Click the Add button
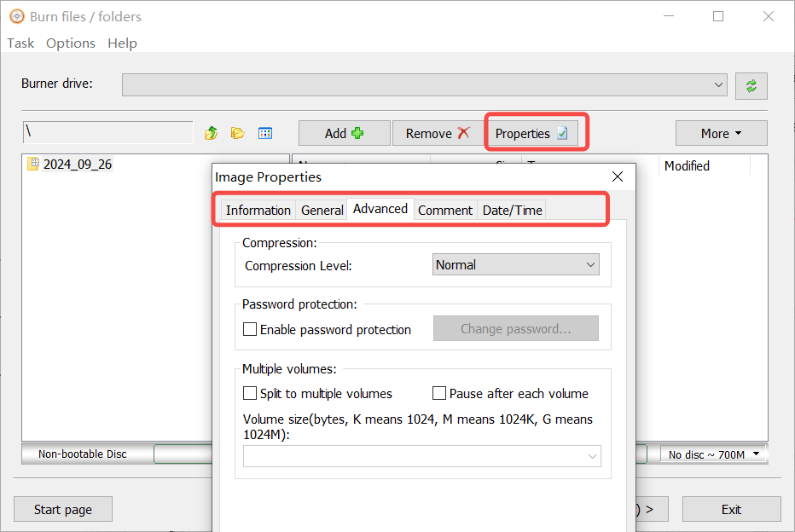Viewport: 795px width, 532px height. 345,133
